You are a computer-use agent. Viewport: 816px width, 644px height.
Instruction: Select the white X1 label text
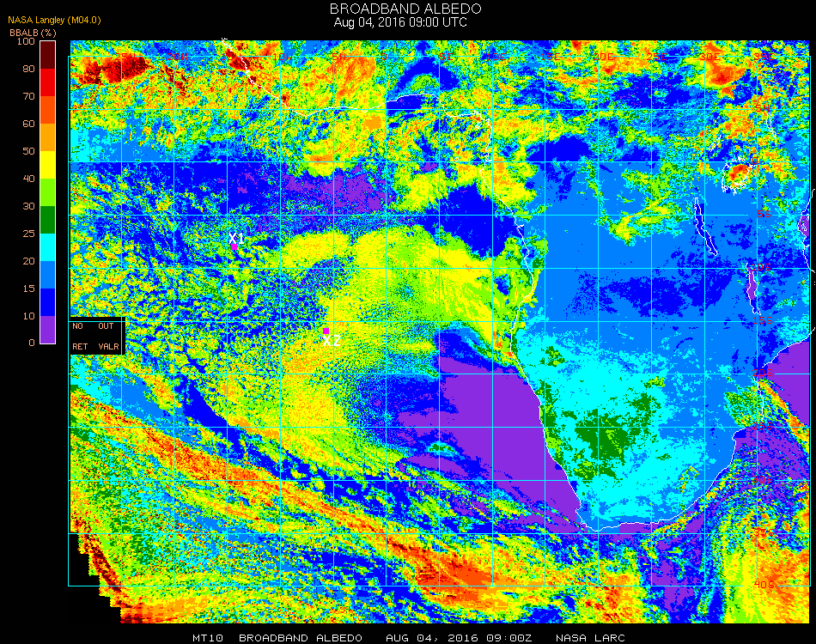236,238
